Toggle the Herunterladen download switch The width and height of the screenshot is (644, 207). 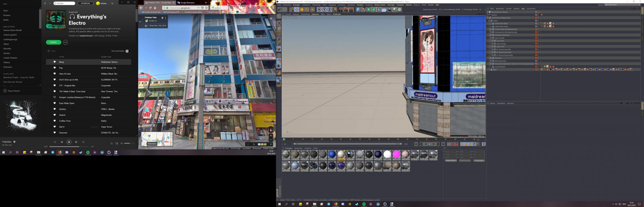point(128,51)
